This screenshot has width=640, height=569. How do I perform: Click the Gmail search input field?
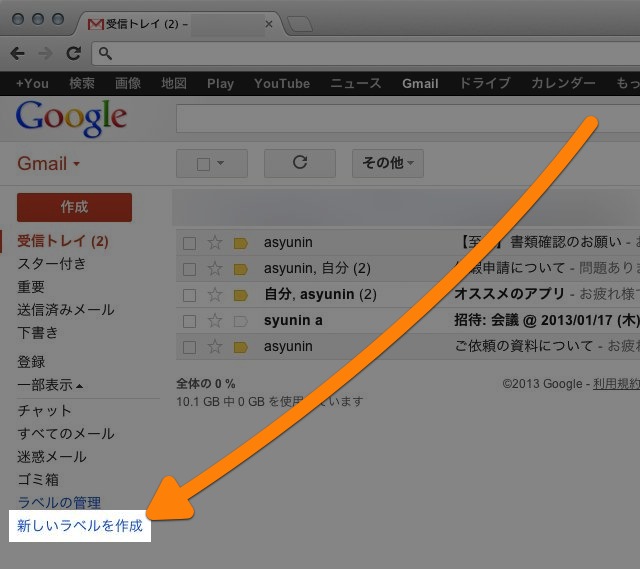[408, 118]
